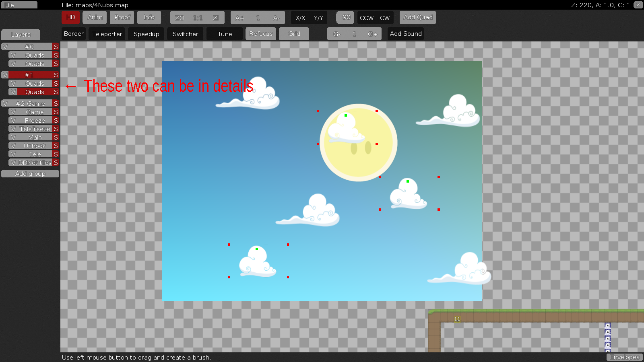Reset zoom with the 1:1 control

(x=198, y=18)
